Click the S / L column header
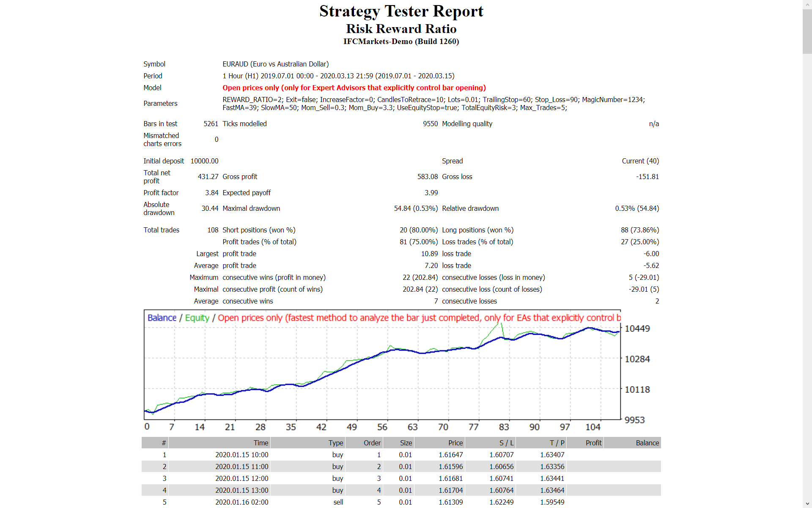 click(x=506, y=442)
